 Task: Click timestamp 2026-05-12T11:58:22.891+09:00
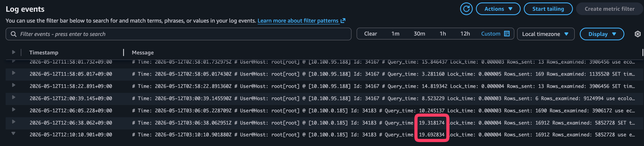(71, 86)
